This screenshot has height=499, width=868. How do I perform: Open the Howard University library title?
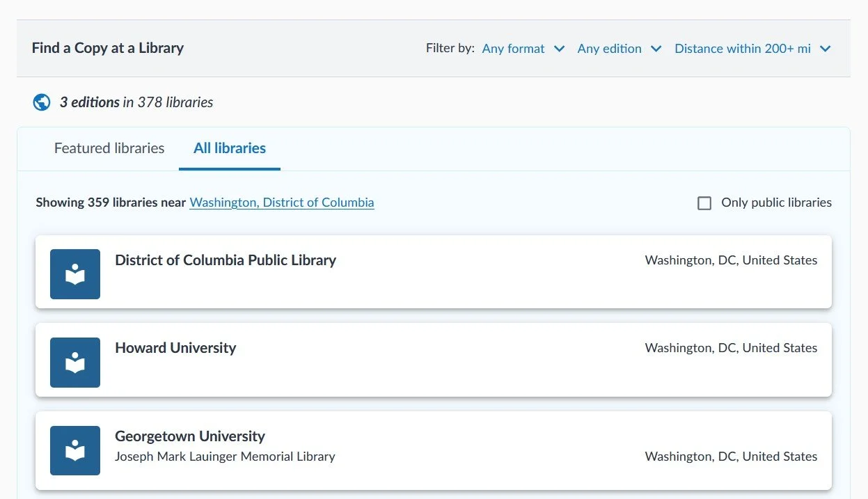175,348
